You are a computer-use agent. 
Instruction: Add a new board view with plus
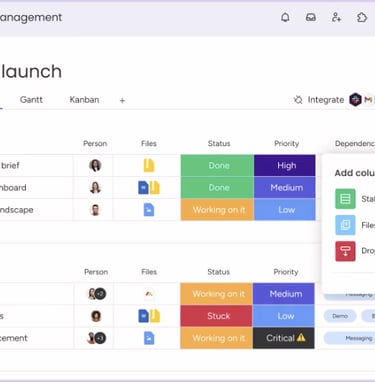pos(122,100)
